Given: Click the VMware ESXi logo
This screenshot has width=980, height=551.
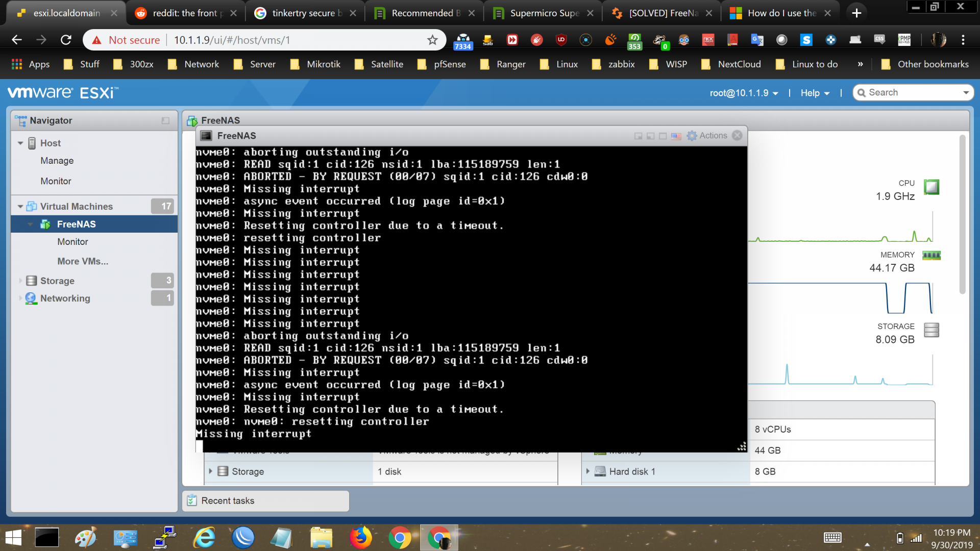Looking at the screenshot, I should coord(63,93).
